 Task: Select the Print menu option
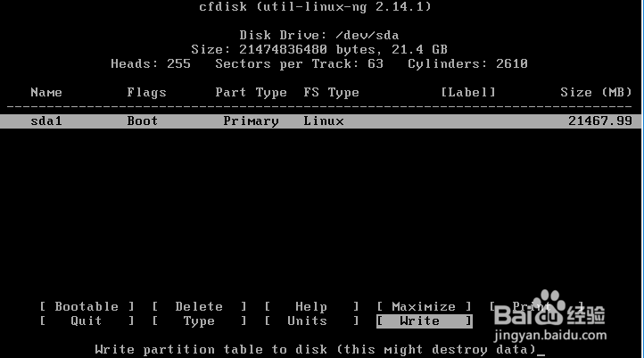(x=536, y=306)
